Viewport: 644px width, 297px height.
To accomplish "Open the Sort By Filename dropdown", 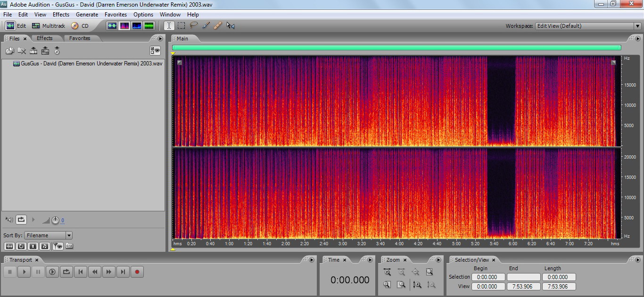I will [x=49, y=235].
